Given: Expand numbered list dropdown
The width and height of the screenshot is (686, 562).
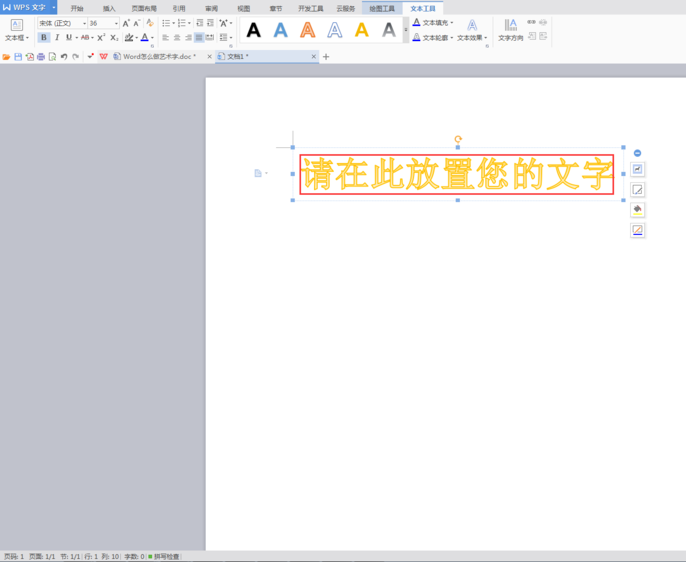Looking at the screenshot, I should [x=189, y=23].
